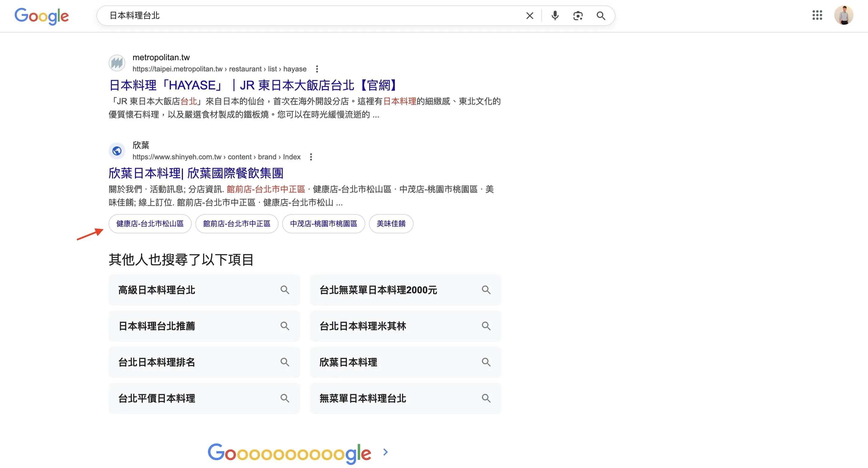868x468 pixels.
Task: Search the related query 高級日本料理台北 via its magnifier
Action: pyautogui.click(x=285, y=290)
